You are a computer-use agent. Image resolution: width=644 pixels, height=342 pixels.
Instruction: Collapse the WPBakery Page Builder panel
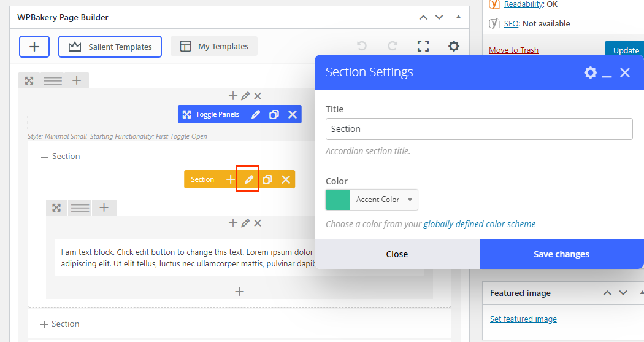pyautogui.click(x=458, y=17)
